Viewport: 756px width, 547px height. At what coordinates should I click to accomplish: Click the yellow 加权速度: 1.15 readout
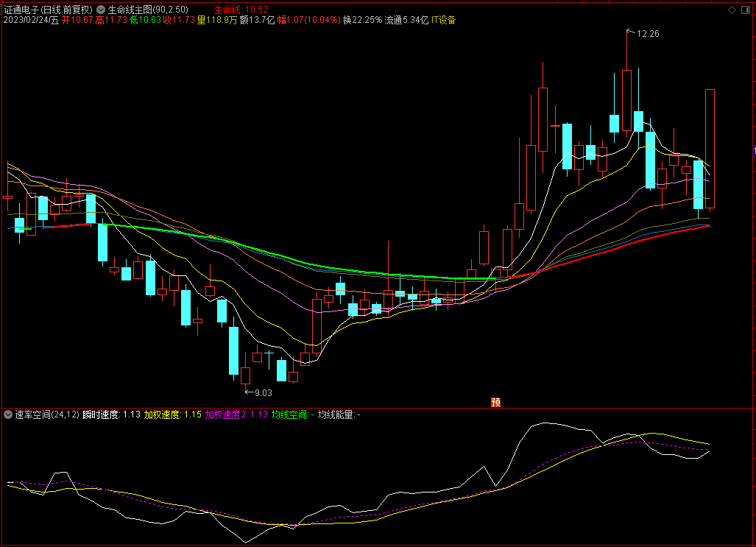[x=172, y=414]
